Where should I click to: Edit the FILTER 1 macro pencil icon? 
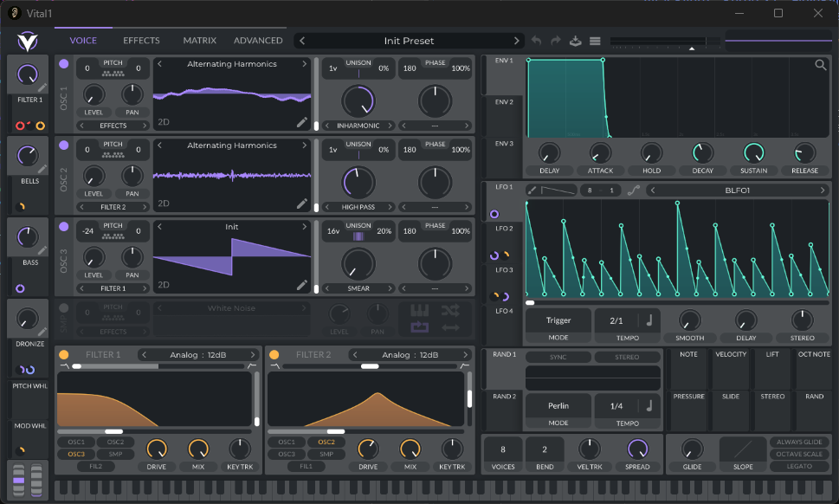(42, 87)
